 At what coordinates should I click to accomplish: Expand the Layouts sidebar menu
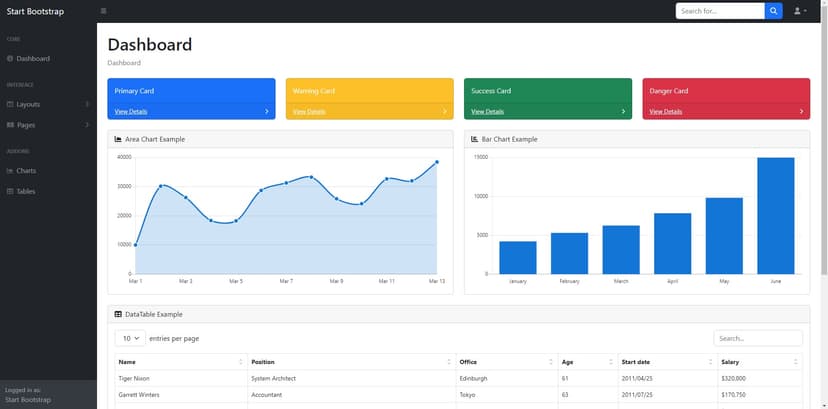[48, 104]
